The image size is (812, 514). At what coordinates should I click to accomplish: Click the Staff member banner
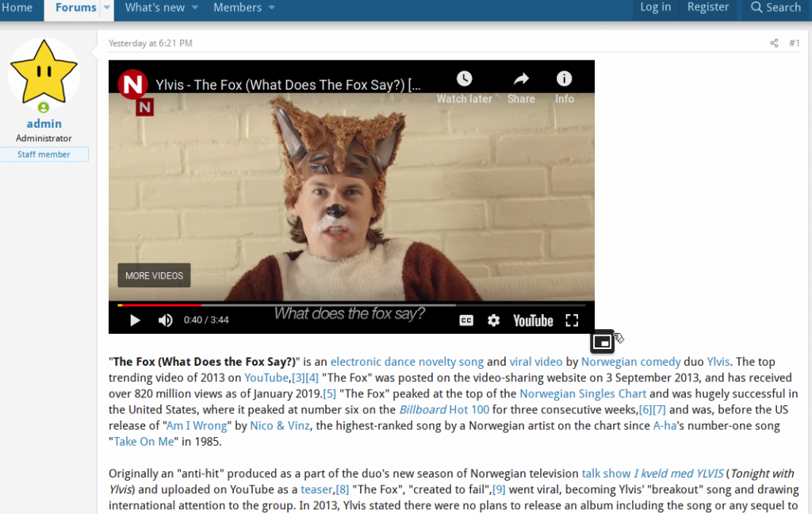click(x=44, y=155)
